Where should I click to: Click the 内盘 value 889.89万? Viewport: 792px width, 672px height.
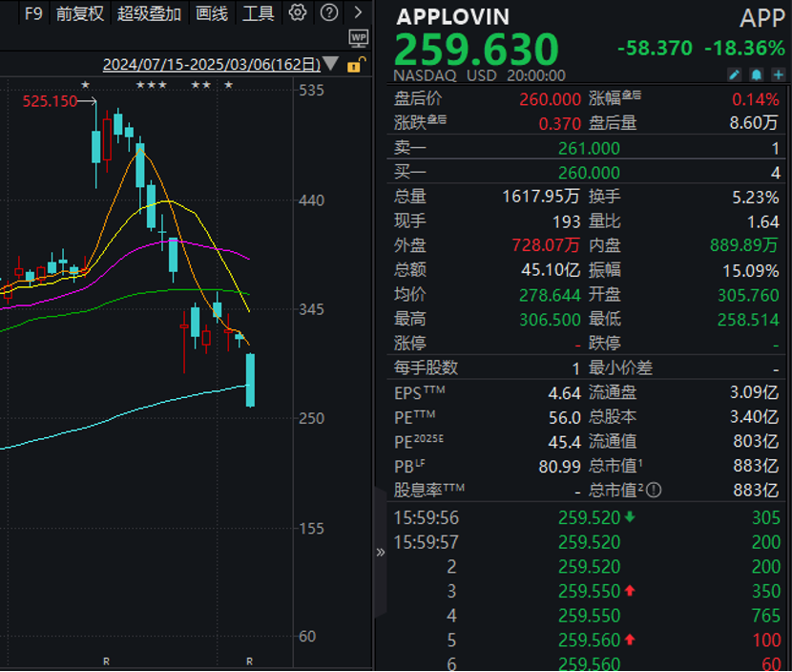point(744,245)
